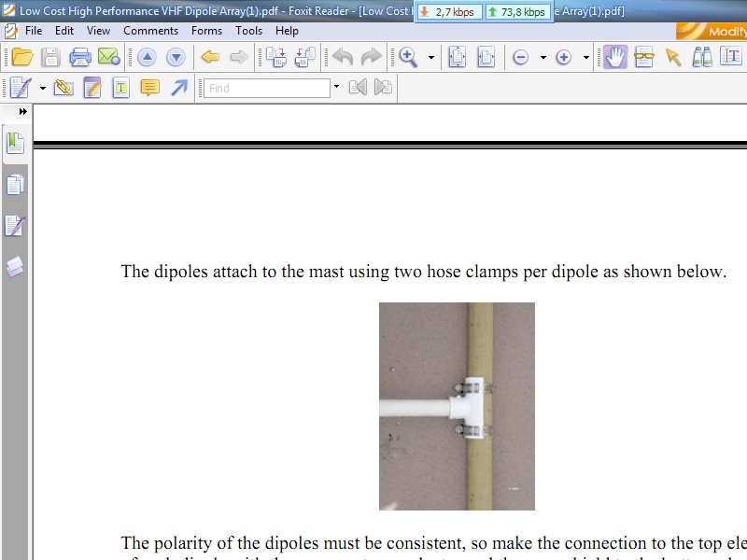Open the Pages thumbnails side panel
The width and height of the screenshot is (747, 560).
(x=15, y=185)
